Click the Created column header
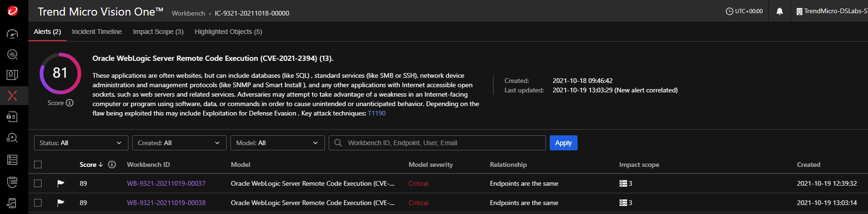868x214 pixels. 808,165
